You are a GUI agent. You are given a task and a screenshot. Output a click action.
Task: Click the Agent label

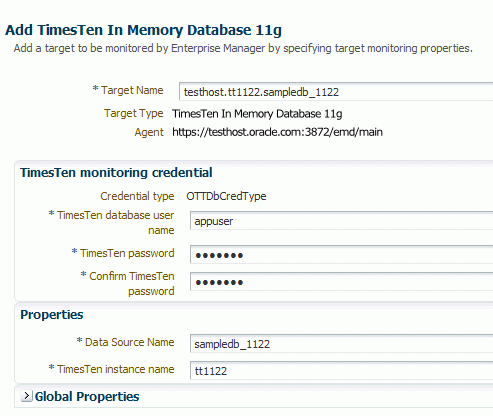149,132
